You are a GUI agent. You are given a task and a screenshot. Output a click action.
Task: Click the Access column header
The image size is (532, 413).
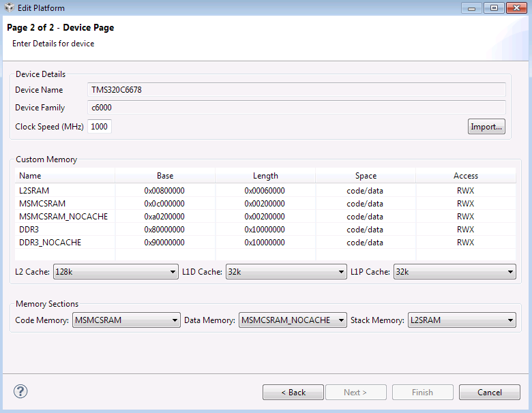pyautogui.click(x=466, y=176)
